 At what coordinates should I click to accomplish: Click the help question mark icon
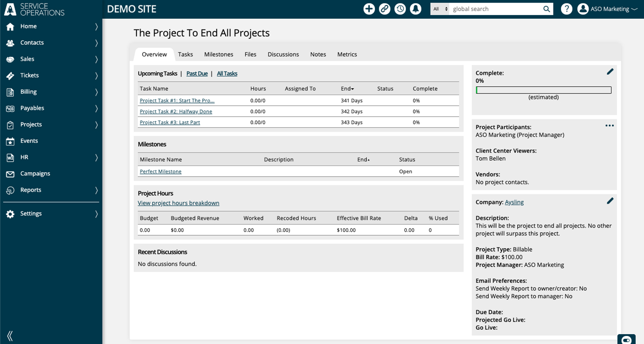tap(566, 9)
